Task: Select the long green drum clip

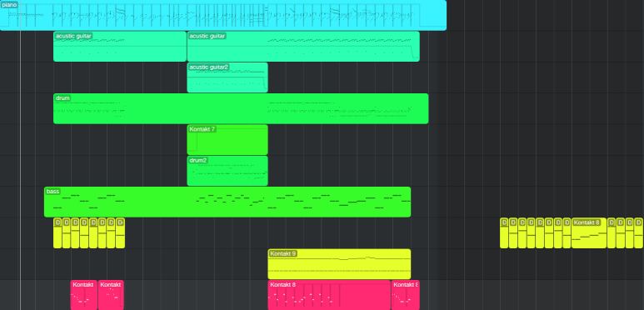Action: point(241,108)
